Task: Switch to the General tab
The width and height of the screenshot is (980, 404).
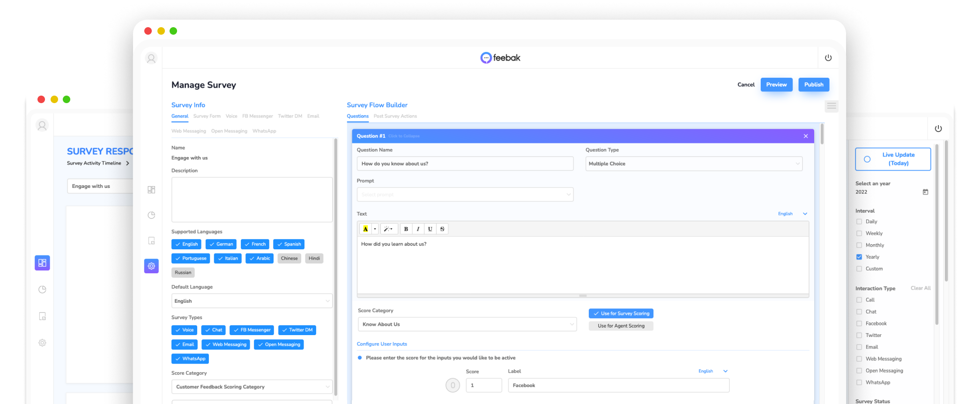Action: pos(180,116)
